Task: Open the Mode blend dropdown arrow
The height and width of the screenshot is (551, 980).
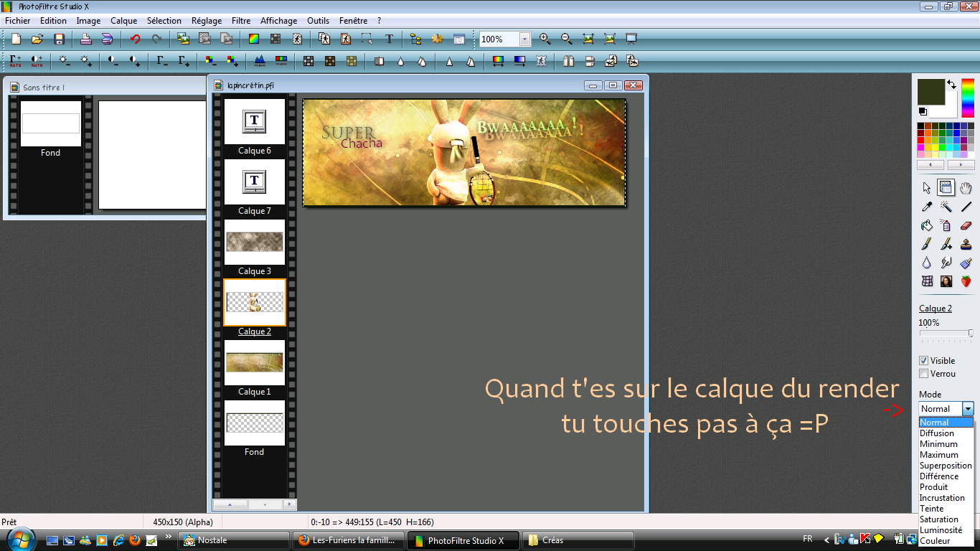Action: pyautogui.click(x=968, y=409)
